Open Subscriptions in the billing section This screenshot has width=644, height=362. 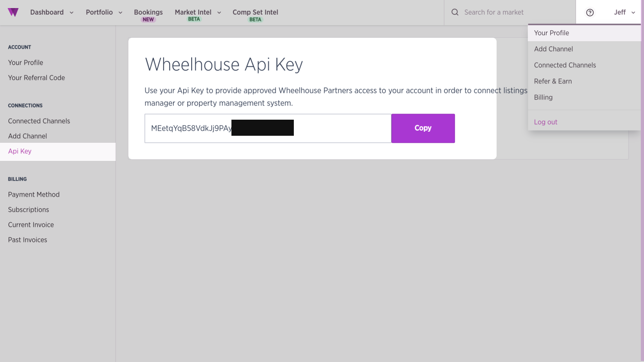click(29, 210)
